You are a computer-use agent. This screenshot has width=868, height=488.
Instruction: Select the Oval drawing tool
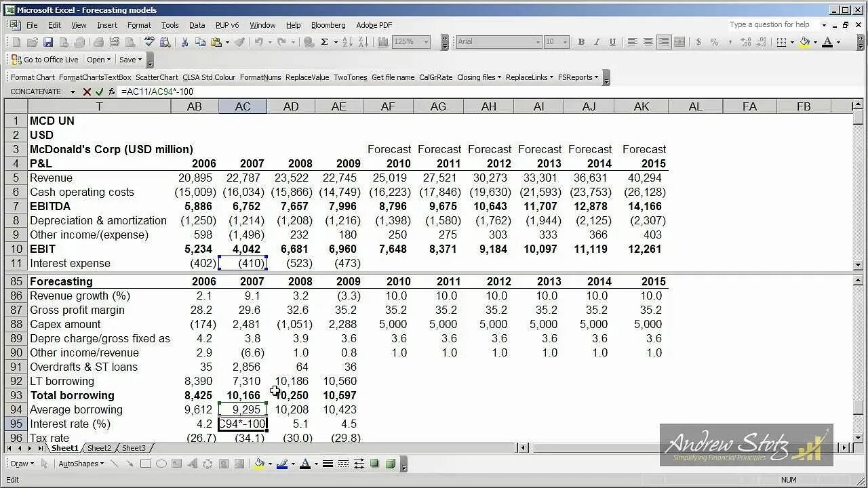(161, 464)
